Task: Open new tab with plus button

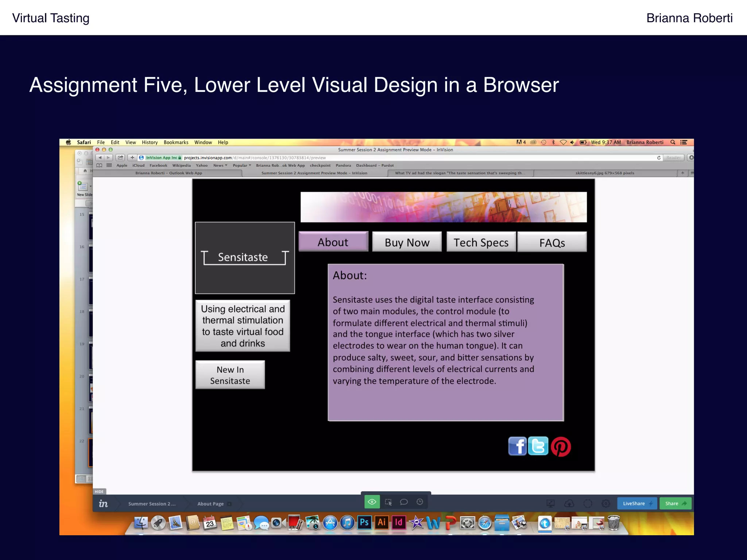Action: 682,173
